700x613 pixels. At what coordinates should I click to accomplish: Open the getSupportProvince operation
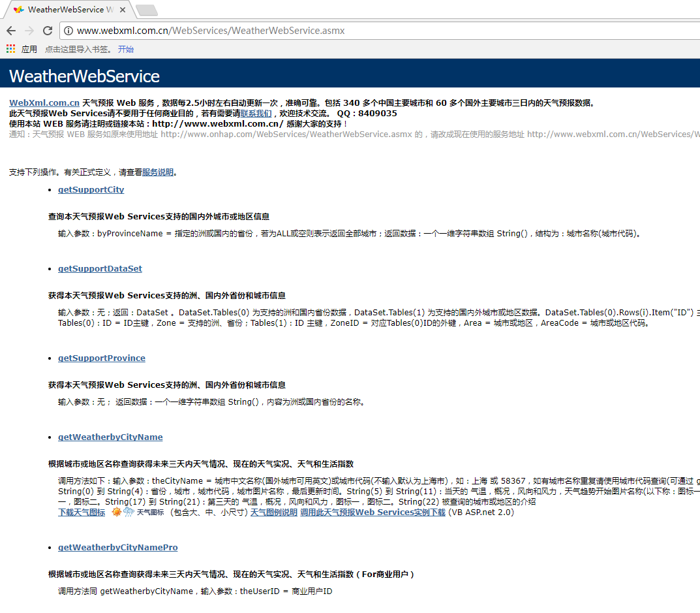coord(102,358)
